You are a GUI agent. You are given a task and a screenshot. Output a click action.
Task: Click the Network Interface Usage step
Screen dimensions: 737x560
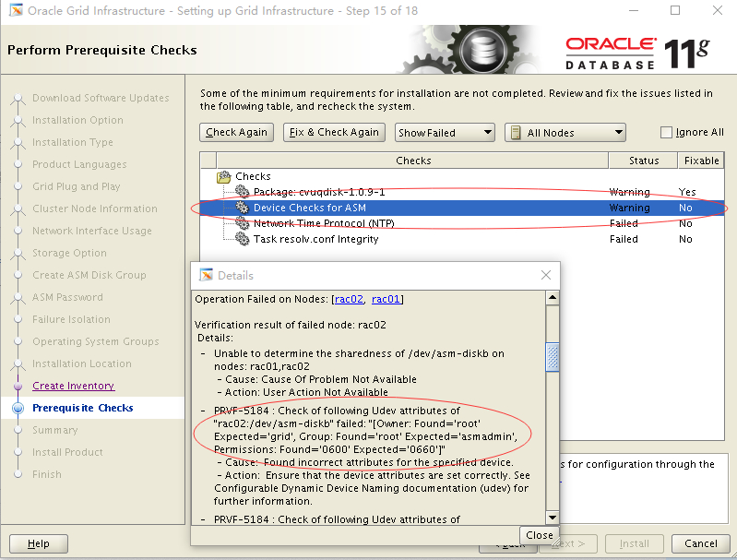tap(92, 231)
